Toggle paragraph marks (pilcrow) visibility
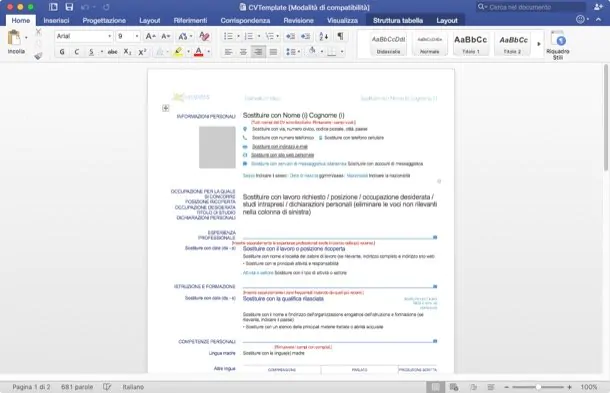The image size is (610, 393). pyautogui.click(x=340, y=36)
